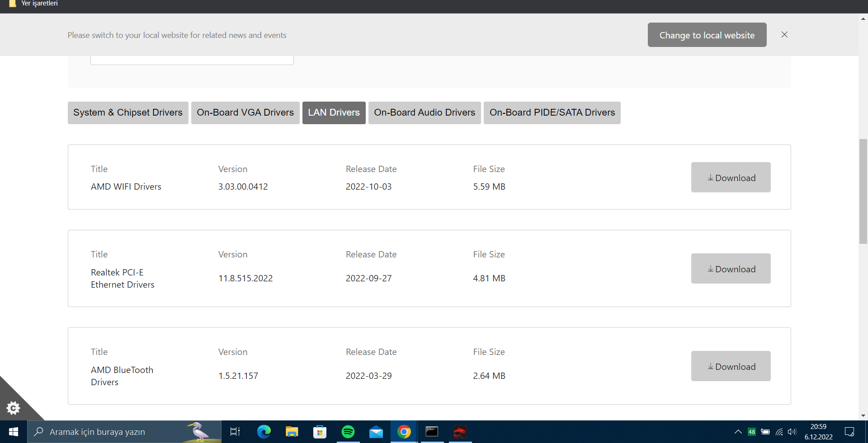The image size is (868, 443).
Task: Open the clock and calendar showing 20:59
Action: (x=818, y=432)
